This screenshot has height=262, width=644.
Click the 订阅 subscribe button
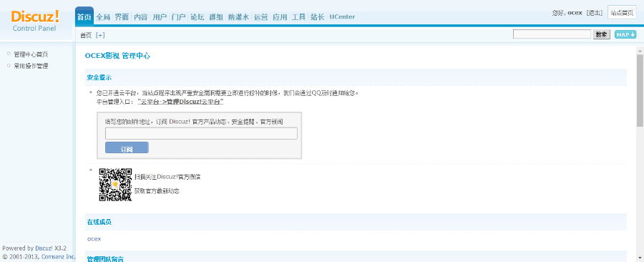[x=127, y=148]
